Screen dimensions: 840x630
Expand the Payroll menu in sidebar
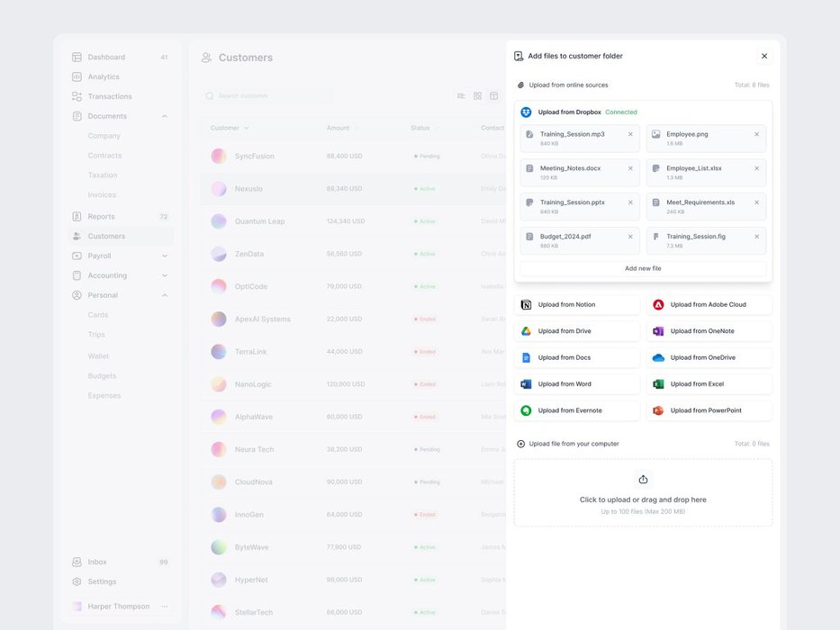(164, 256)
